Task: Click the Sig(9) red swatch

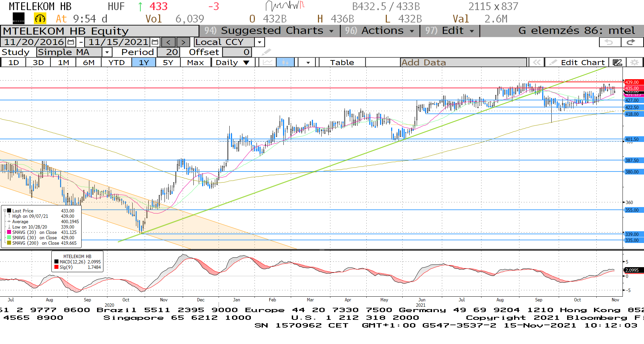Action: click(56, 267)
